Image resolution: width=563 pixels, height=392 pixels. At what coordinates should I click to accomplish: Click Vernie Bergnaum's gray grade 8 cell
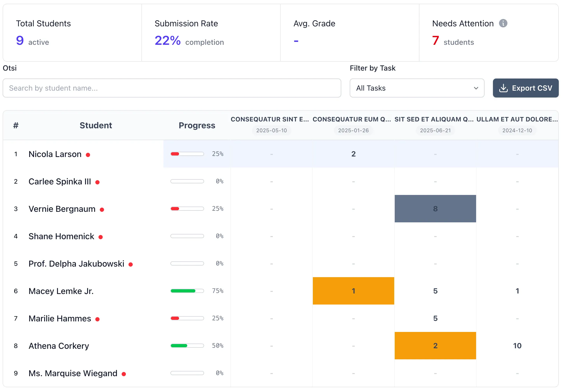435,209
